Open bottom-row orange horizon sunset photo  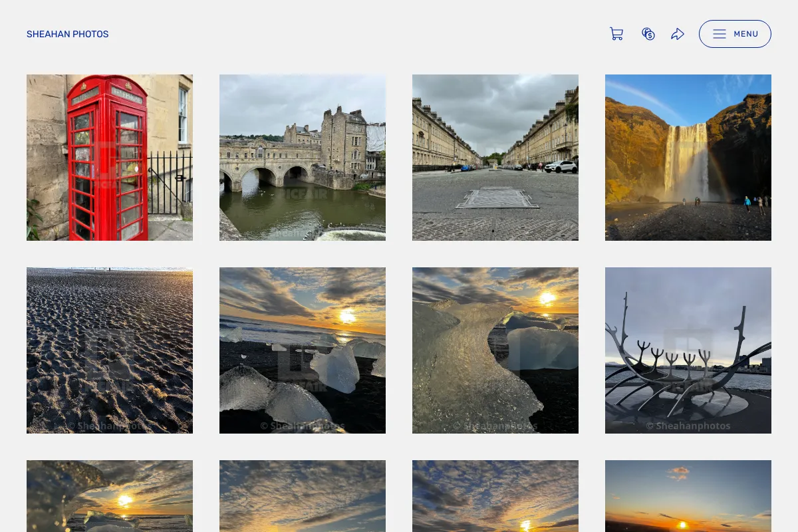(688, 496)
